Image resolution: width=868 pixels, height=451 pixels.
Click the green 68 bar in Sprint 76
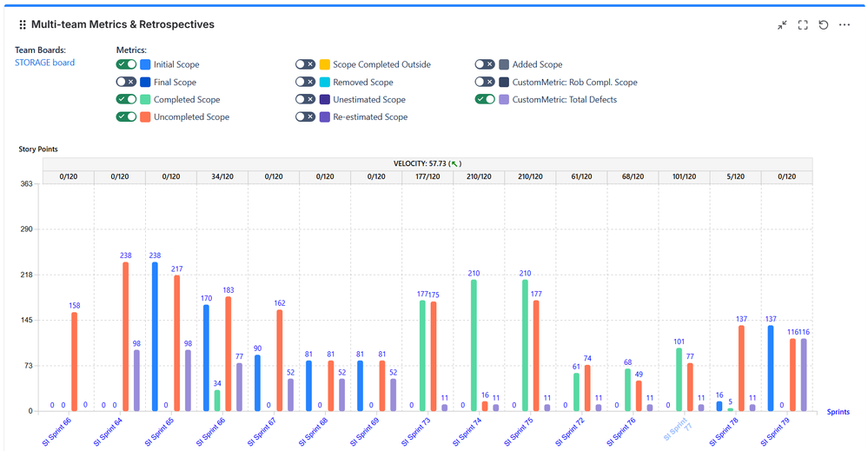pos(627,390)
